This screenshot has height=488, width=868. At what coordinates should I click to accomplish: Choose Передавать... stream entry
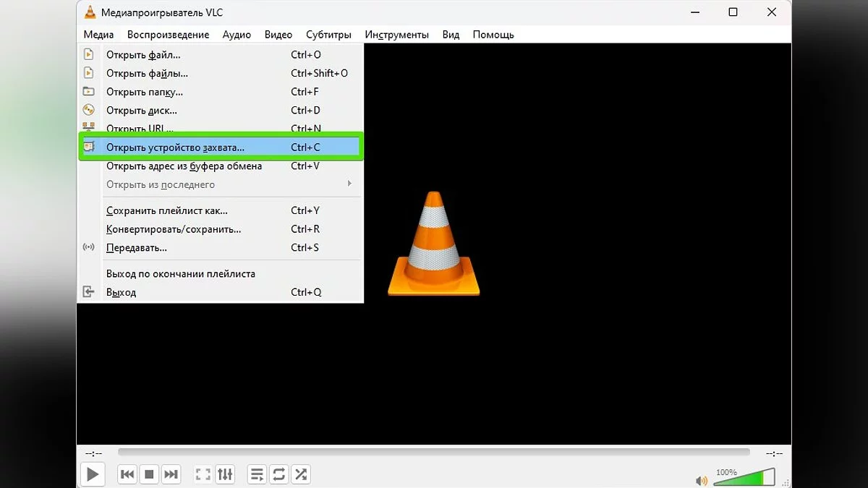tap(220, 247)
